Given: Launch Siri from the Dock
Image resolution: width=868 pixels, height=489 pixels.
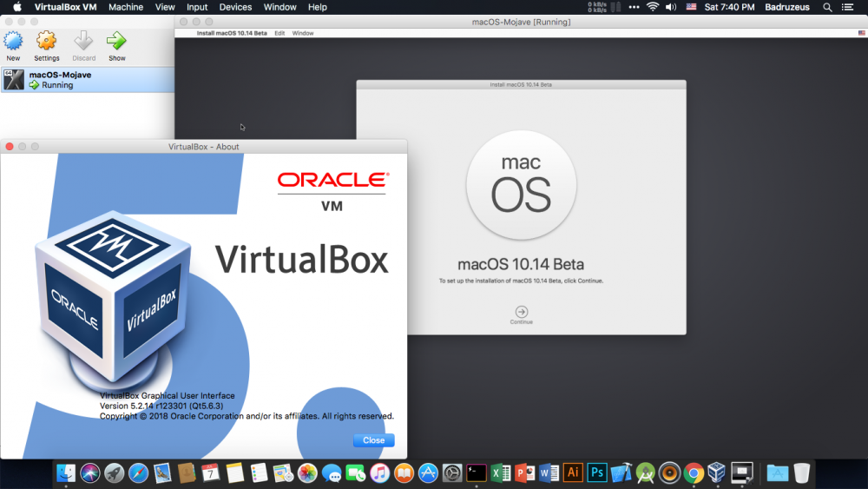Looking at the screenshot, I should coord(90,473).
